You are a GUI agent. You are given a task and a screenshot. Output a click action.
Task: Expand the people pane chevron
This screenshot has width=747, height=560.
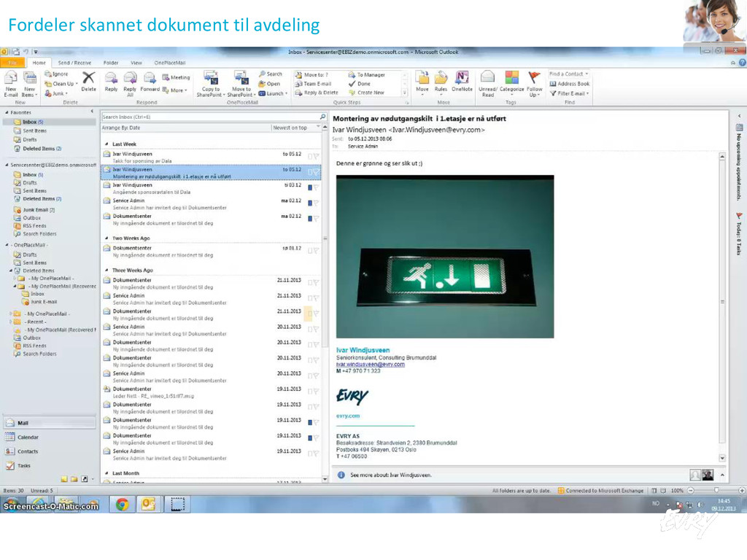[722, 475]
